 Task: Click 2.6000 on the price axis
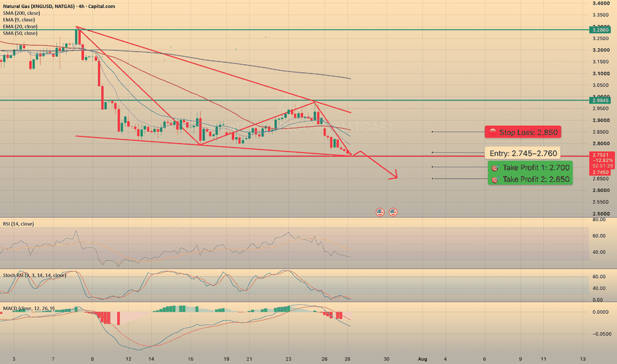click(x=601, y=191)
